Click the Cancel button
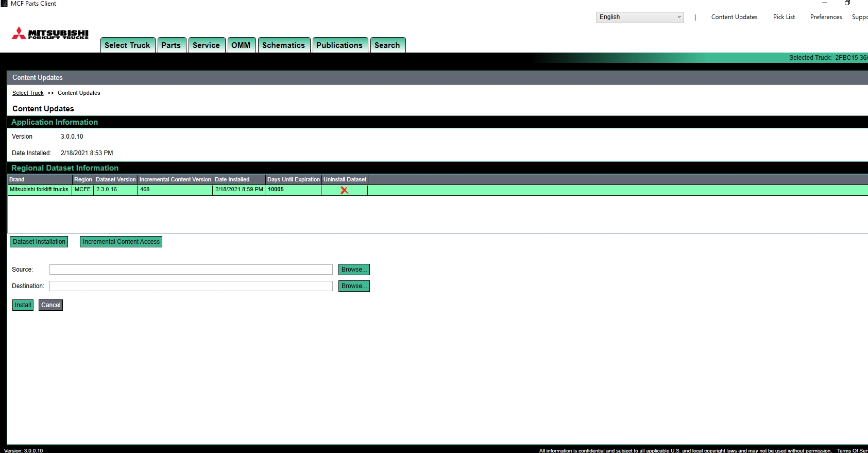 [x=50, y=305]
